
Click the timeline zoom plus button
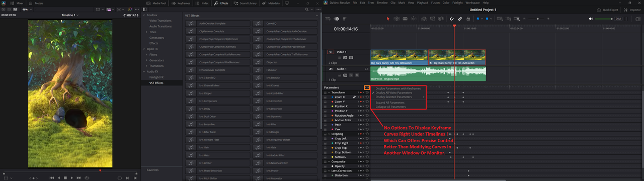[548, 19]
